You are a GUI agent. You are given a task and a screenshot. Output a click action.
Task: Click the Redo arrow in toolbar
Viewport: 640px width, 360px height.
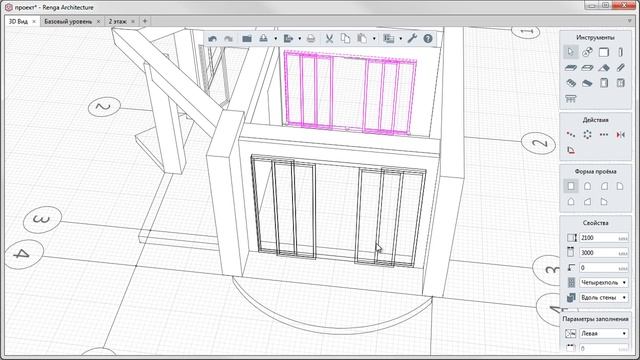228,39
